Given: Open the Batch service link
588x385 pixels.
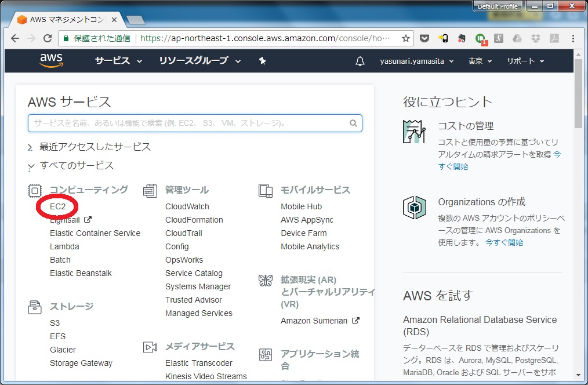Looking at the screenshot, I should [x=60, y=260].
